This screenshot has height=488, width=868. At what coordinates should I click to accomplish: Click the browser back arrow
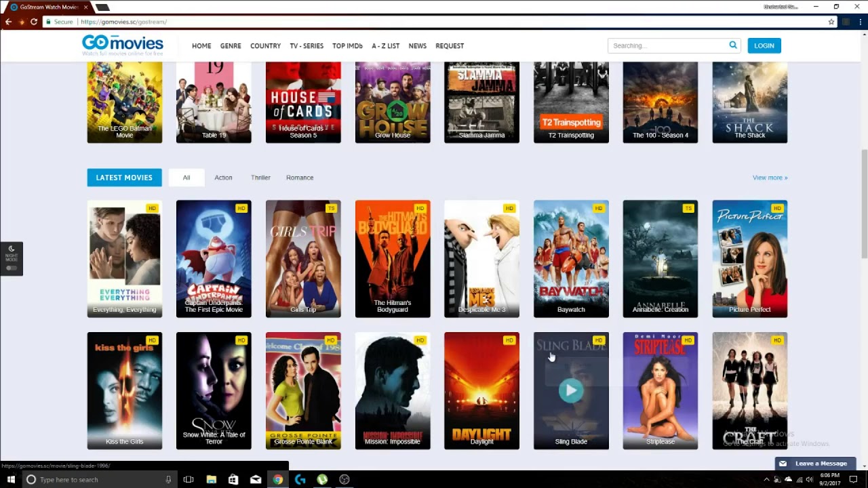click(x=8, y=22)
